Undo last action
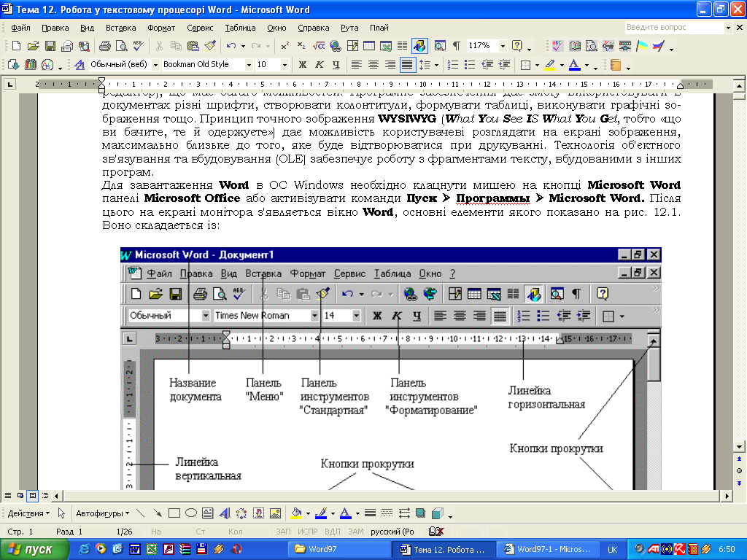Viewport: 747px width, 560px height. point(231,46)
